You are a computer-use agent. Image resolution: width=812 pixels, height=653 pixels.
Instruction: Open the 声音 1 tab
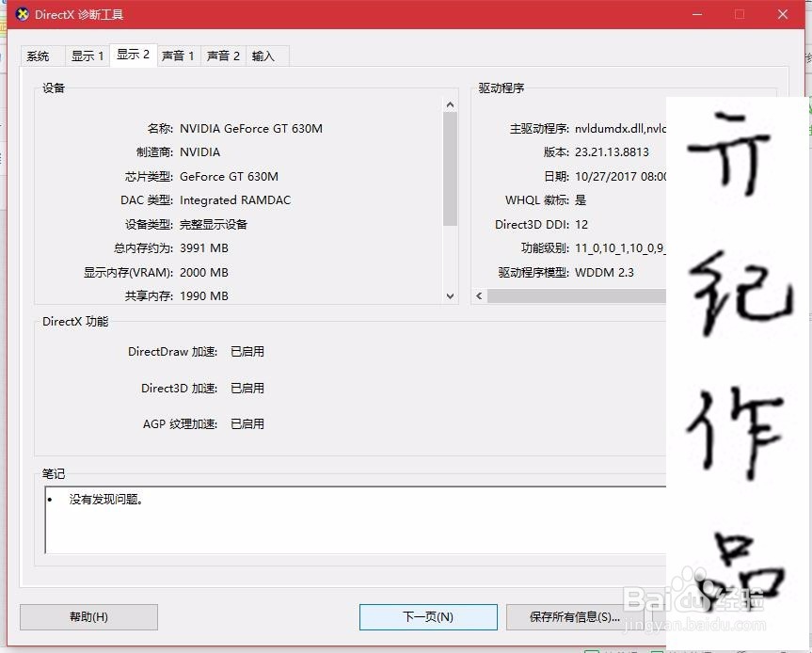178,56
